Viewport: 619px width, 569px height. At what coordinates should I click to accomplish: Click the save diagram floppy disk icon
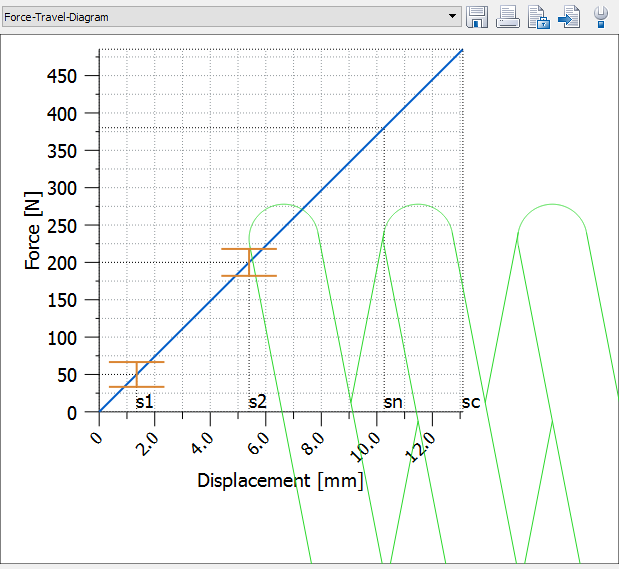477,16
